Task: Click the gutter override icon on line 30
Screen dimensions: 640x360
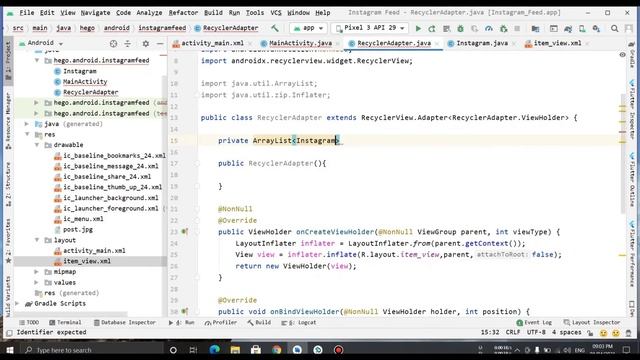Action: 184,311
